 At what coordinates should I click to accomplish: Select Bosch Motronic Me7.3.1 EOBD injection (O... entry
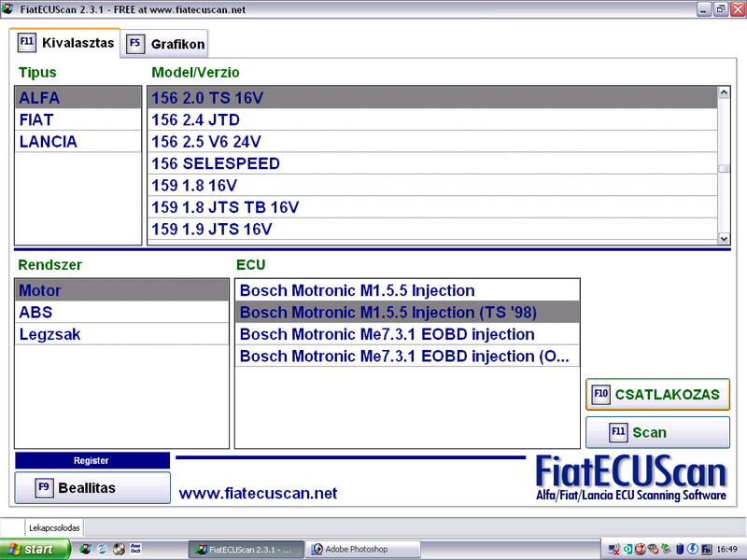click(407, 356)
